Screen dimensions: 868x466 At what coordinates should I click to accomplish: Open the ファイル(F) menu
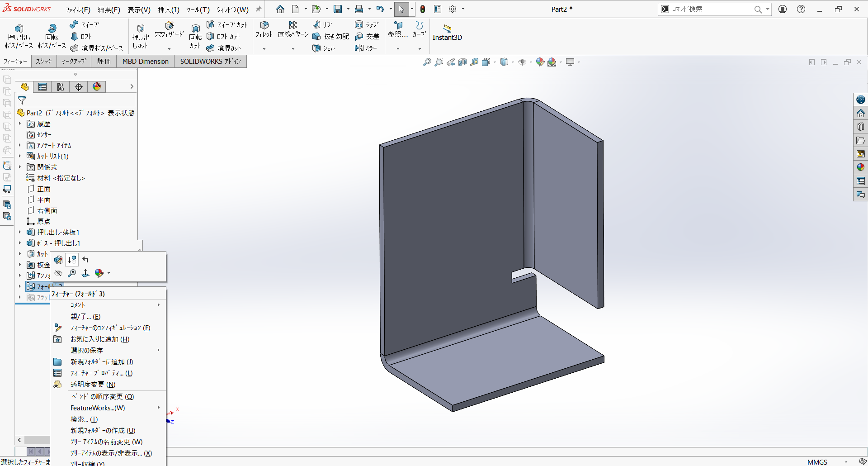[x=78, y=10]
